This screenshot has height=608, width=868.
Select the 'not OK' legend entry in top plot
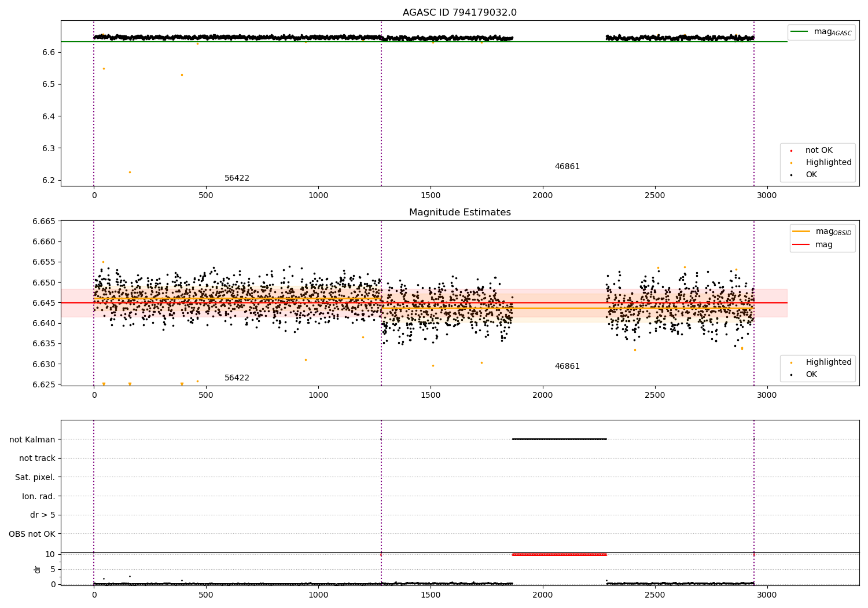coord(819,151)
